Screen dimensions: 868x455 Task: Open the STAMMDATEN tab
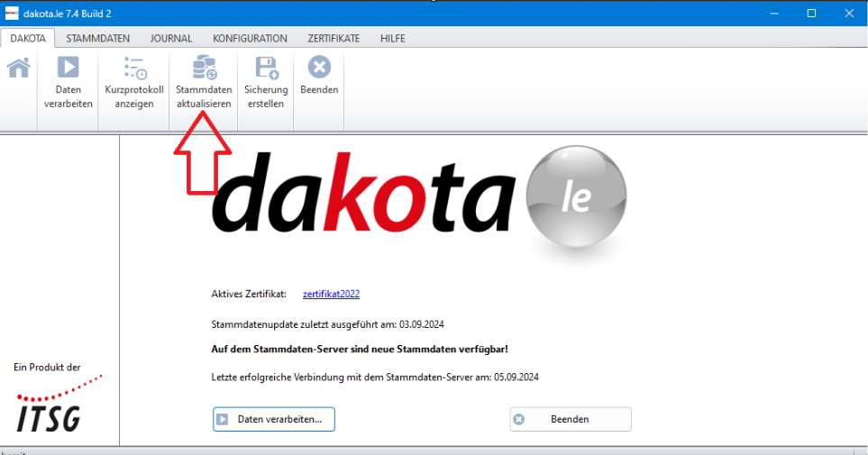[x=98, y=38]
